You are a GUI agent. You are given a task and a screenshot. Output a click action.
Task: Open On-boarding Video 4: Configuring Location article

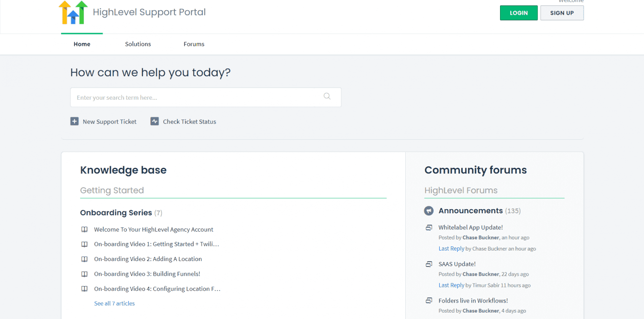(157, 289)
